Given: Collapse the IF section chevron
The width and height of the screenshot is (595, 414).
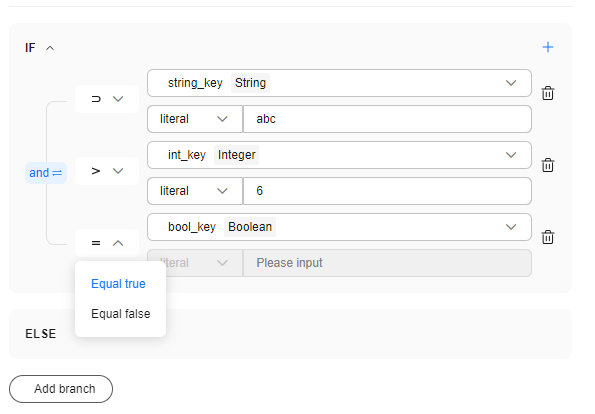Looking at the screenshot, I should click(50, 48).
